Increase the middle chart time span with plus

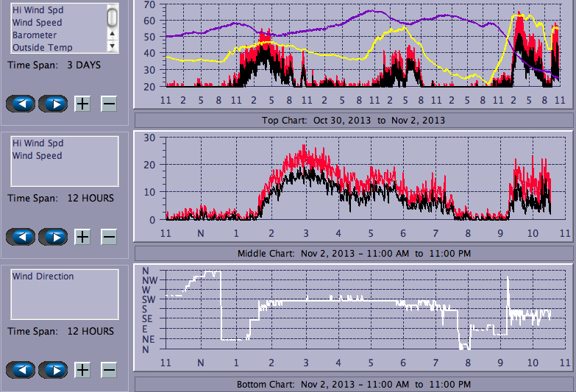tap(82, 237)
